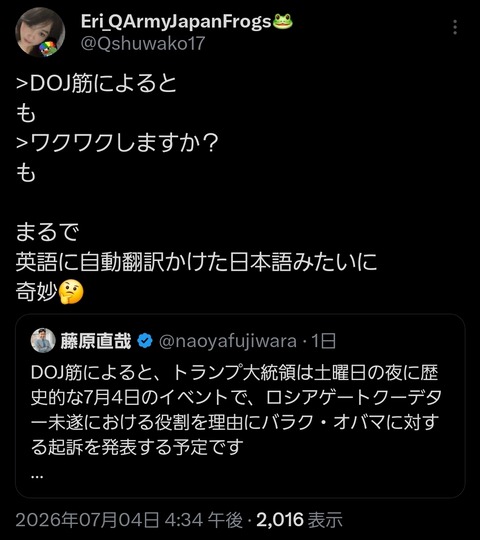480x540 pixels.
Task: Open the quoted post about トランプ大統領
Action: [x=240, y=406]
